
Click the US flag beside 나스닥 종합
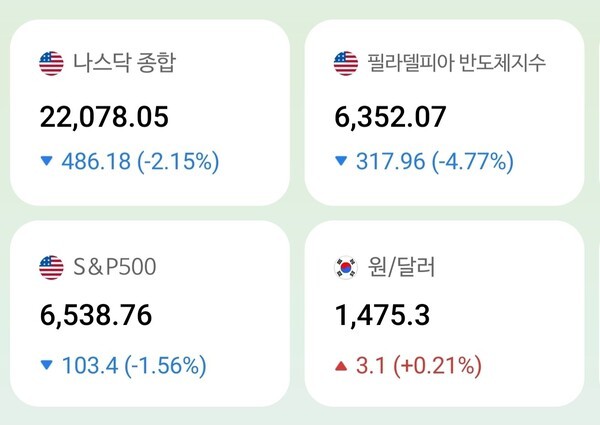[x=51, y=65]
